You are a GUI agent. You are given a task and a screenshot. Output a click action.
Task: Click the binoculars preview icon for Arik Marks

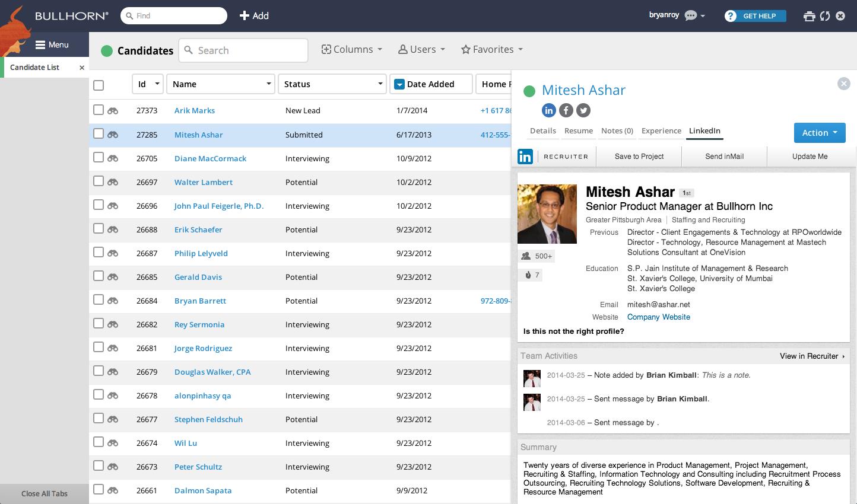click(x=113, y=110)
